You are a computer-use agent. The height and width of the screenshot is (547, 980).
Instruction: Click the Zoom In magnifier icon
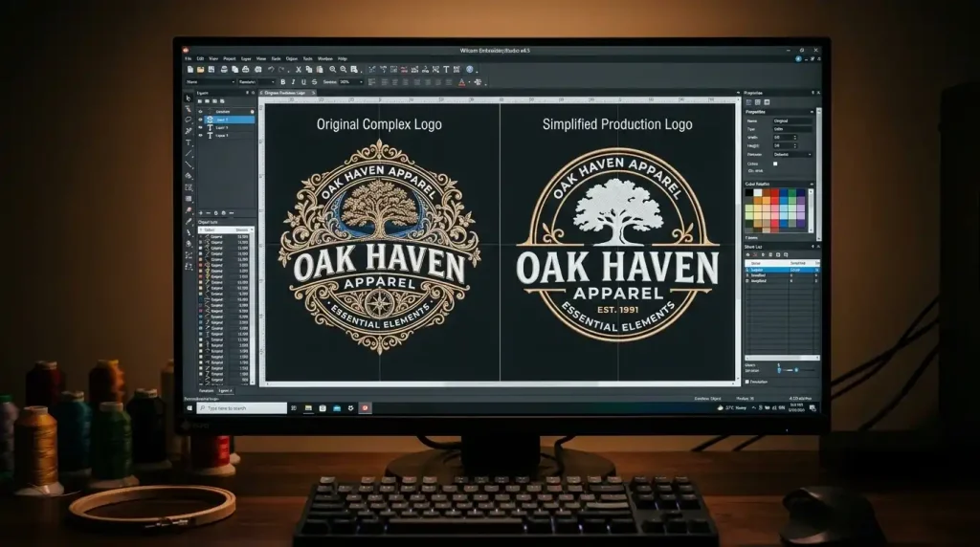point(332,70)
